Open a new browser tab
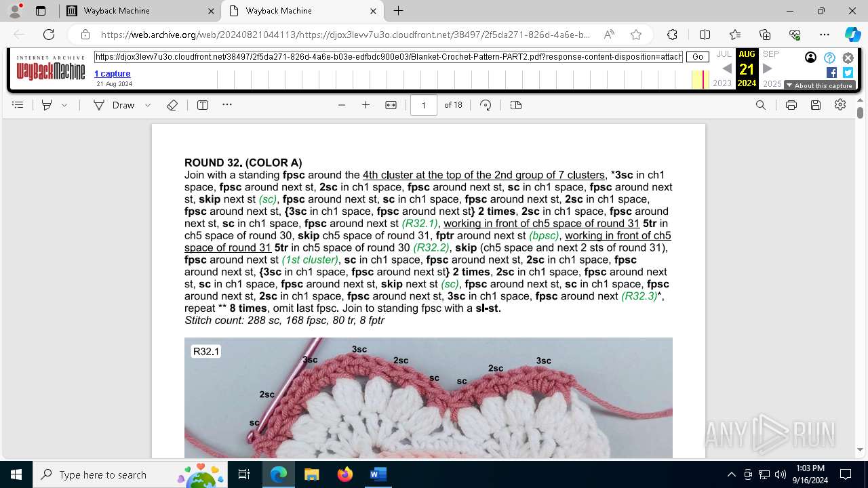The width and height of the screenshot is (868, 488). click(398, 11)
